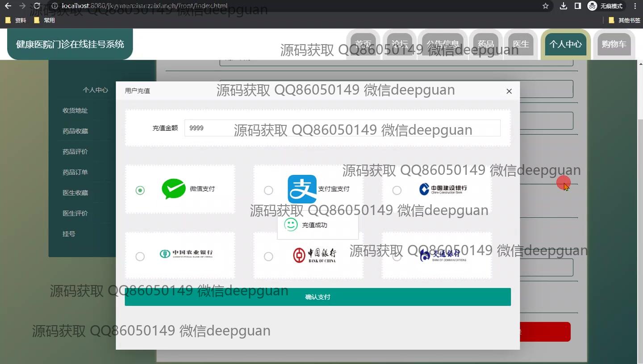643x364 pixels.
Task: Click the 用户充值 dialog title
Action: click(138, 91)
